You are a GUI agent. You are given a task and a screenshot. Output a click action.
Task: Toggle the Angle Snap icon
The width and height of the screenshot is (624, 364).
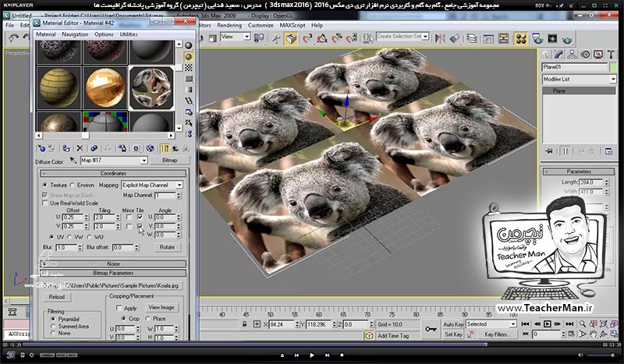tap(322, 39)
